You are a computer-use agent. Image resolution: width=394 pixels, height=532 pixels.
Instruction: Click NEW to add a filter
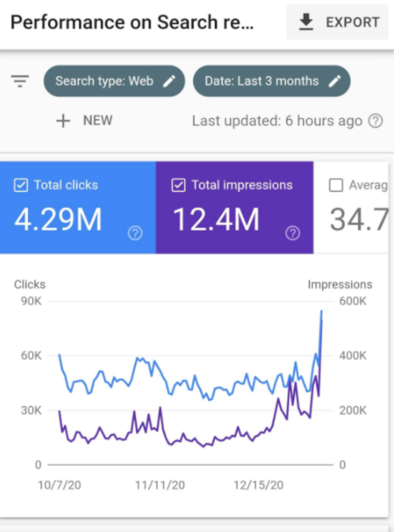point(97,120)
